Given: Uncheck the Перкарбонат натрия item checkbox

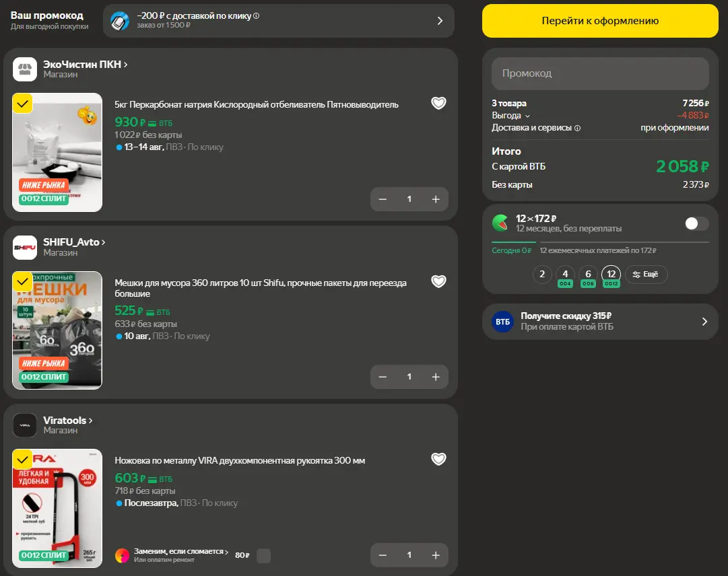Looking at the screenshot, I should (22, 104).
